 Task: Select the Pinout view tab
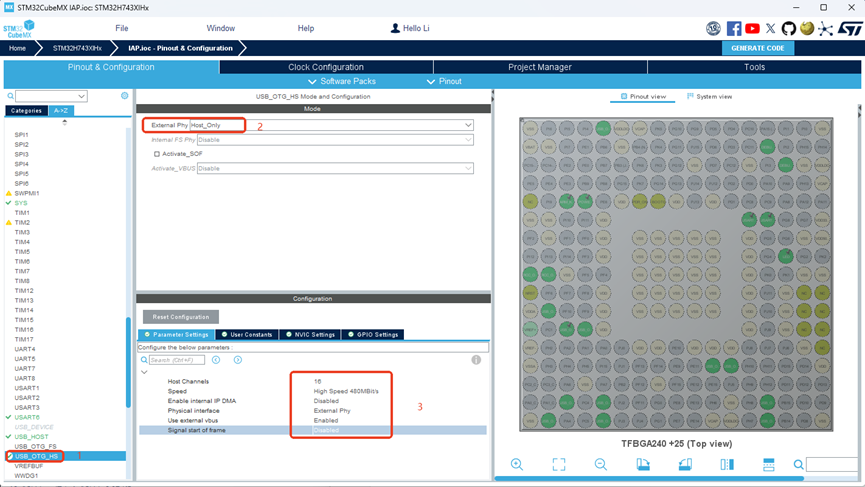(643, 97)
